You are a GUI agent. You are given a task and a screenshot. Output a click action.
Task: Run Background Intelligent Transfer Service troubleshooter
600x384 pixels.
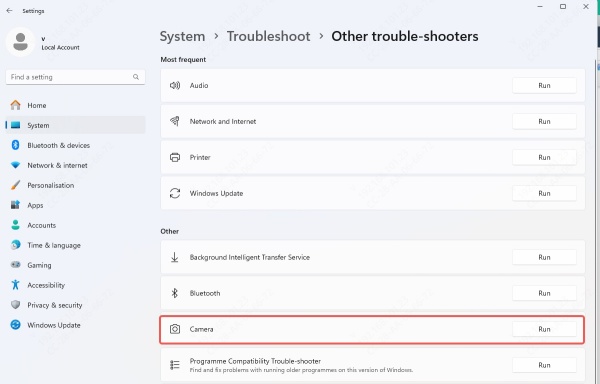[x=544, y=257]
